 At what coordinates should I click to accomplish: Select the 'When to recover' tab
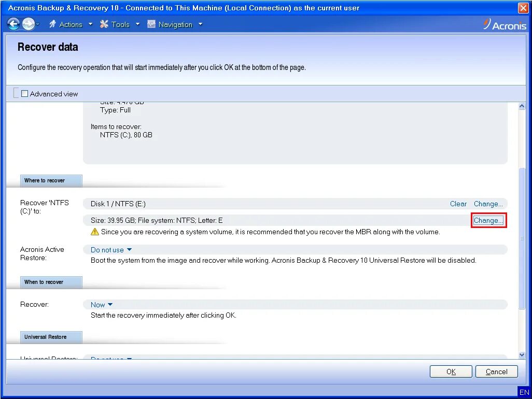(x=50, y=282)
